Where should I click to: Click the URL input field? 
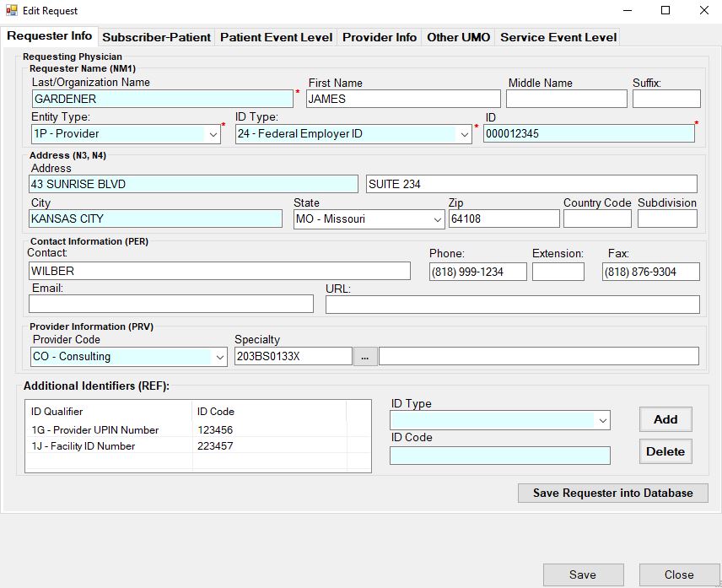coord(513,305)
